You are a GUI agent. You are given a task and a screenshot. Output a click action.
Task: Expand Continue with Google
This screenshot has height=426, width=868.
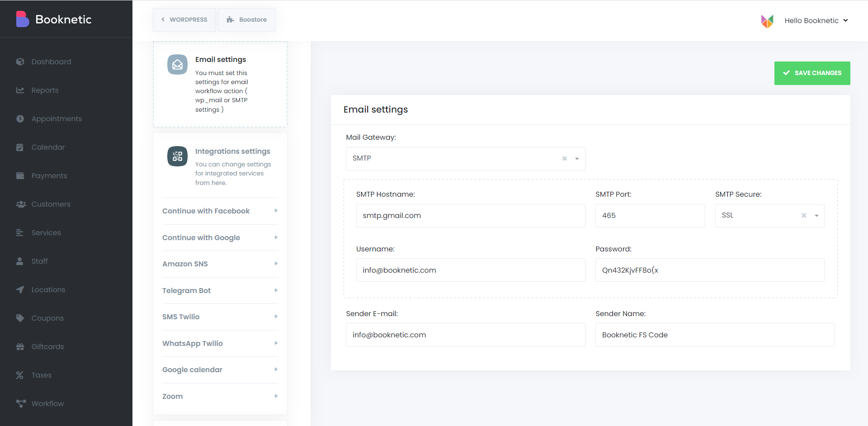tap(220, 237)
